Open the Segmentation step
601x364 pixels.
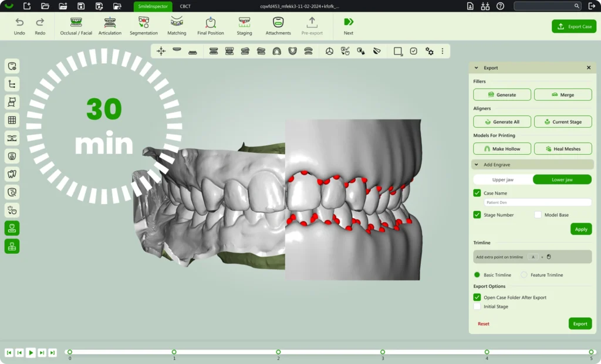(x=144, y=22)
